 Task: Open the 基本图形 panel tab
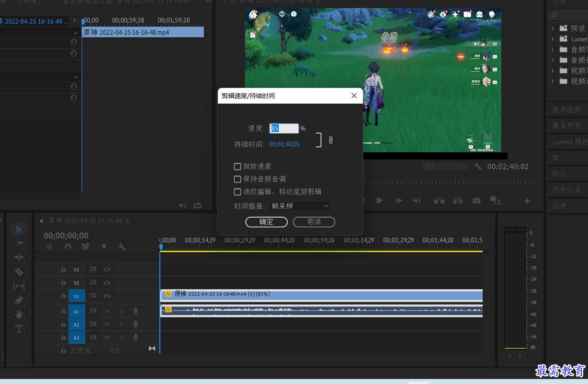click(x=567, y=110)
